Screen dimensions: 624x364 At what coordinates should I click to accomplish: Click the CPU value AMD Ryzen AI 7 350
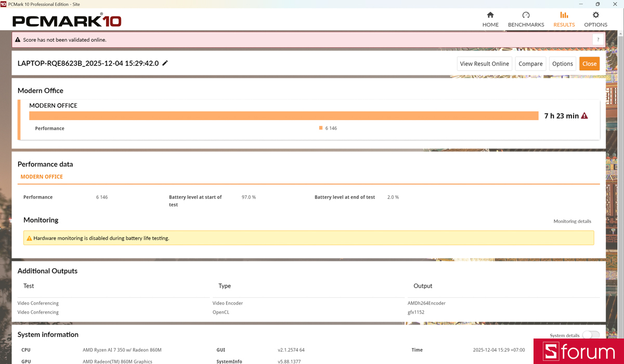click(122, 350)
